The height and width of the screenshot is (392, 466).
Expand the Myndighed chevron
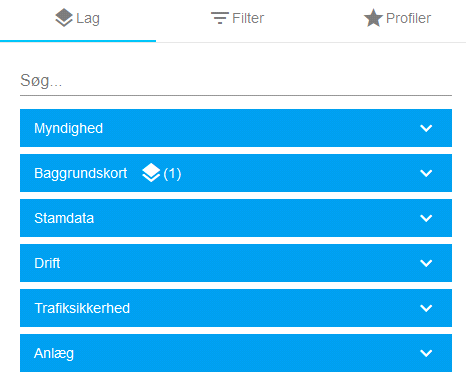426,128
